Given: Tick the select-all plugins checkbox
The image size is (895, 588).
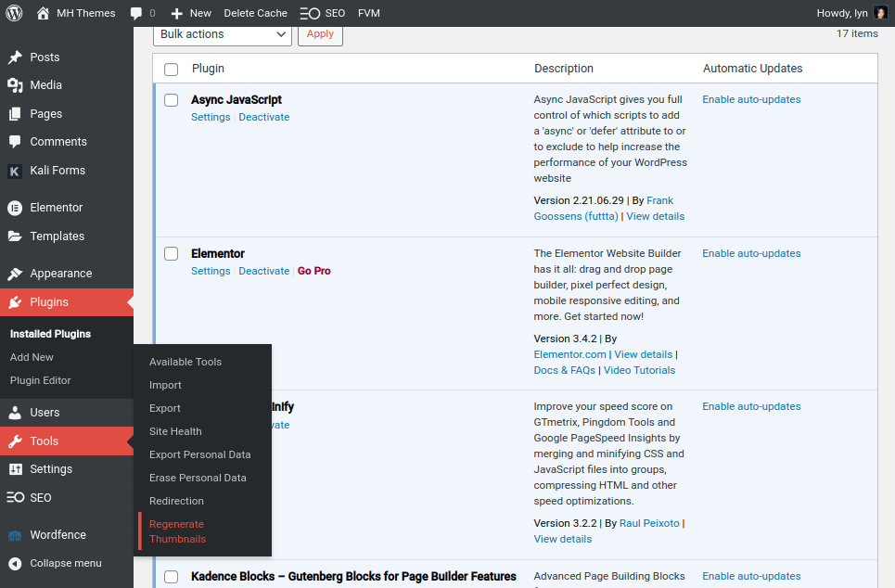Looking at the screenshot, I should coord(172,69).
